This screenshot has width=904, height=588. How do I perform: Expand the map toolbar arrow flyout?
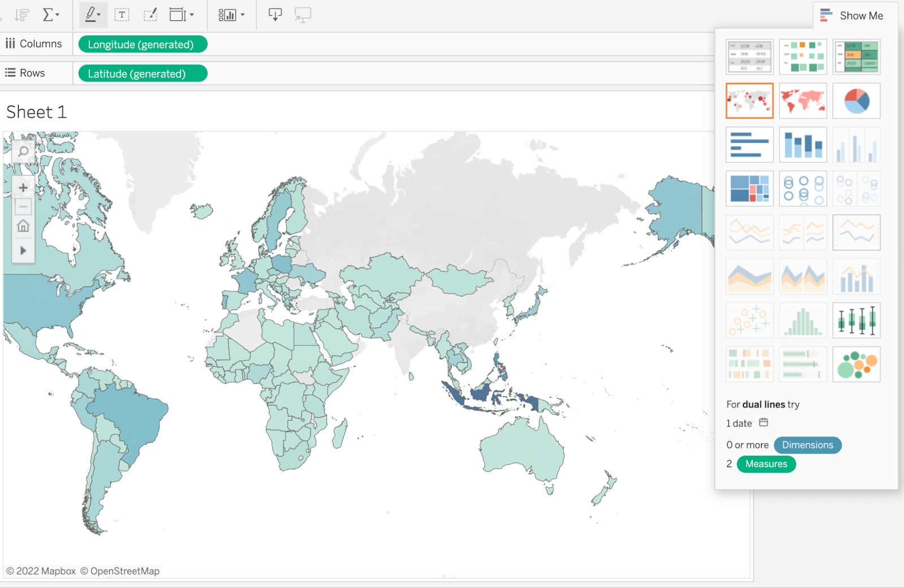point(23,250)
